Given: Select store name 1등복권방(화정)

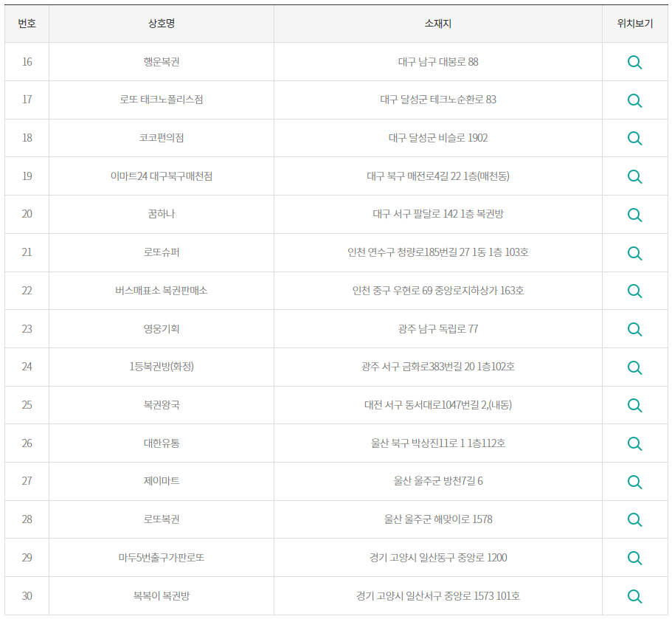Looking at the screenshot, I should 162,367.
